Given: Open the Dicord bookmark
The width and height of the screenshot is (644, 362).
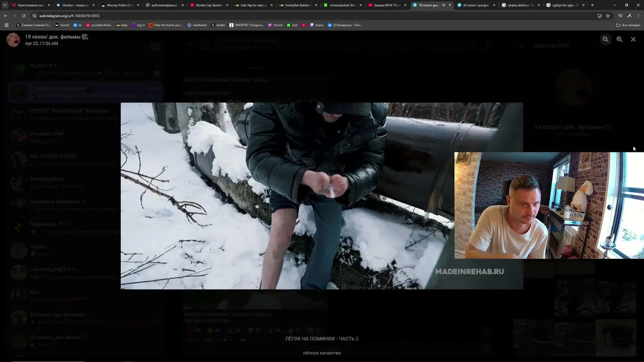Looking at the screenshot, I should [275, 25].
